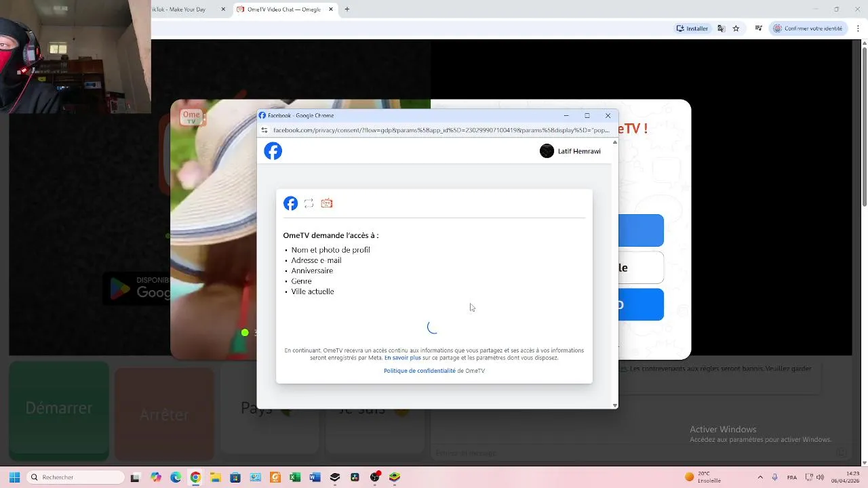Click the Google Play badge
This screenshot has height=488, width=868.
136,288
